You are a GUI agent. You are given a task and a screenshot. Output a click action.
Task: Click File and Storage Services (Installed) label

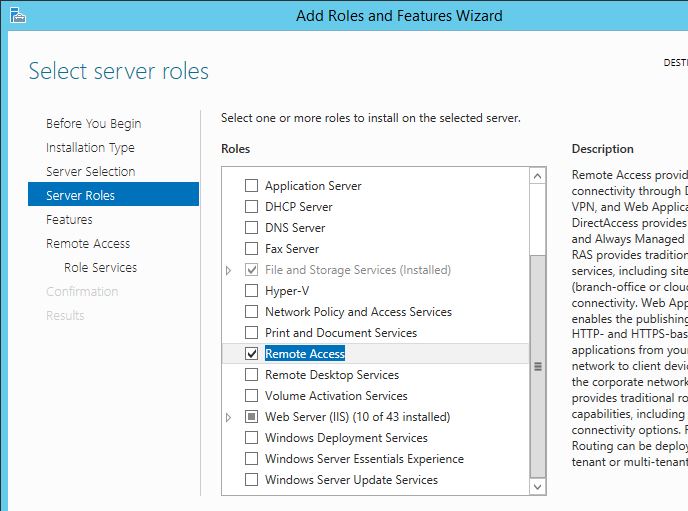click(x=358, y=270)
